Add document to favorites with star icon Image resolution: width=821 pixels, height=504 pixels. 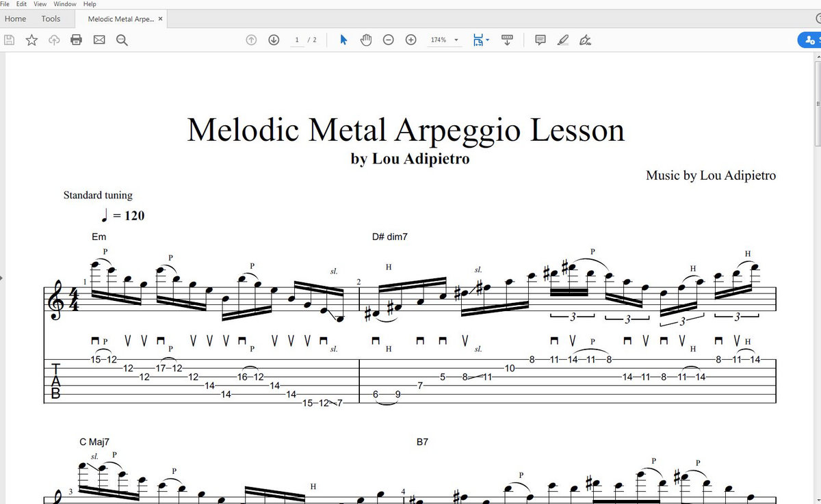click(x=31, y=40)
